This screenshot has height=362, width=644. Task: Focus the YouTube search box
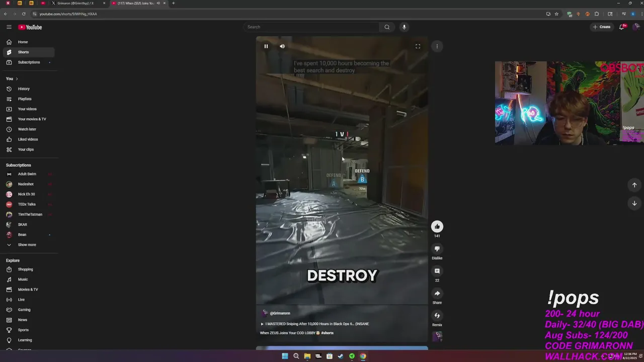click(x=312, y=27)
